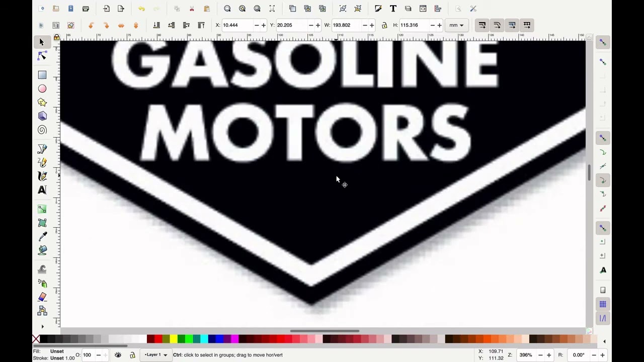Image resolution: width=644 pixels, height=362 pixels.
Task: Decrease Y position value
Action: tap(310, 25)
